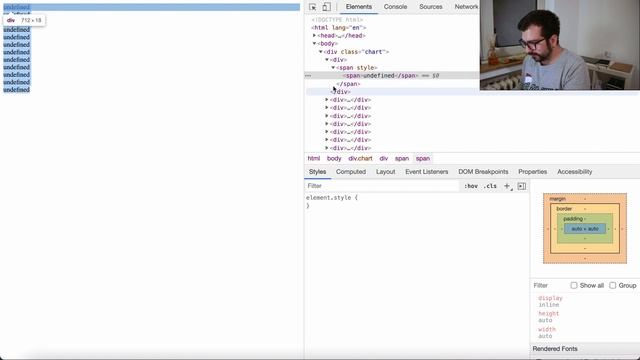The width and height of the screenshot is (640, 360).
Task: Click the closing span tag line
Action: tap(348, 84)
